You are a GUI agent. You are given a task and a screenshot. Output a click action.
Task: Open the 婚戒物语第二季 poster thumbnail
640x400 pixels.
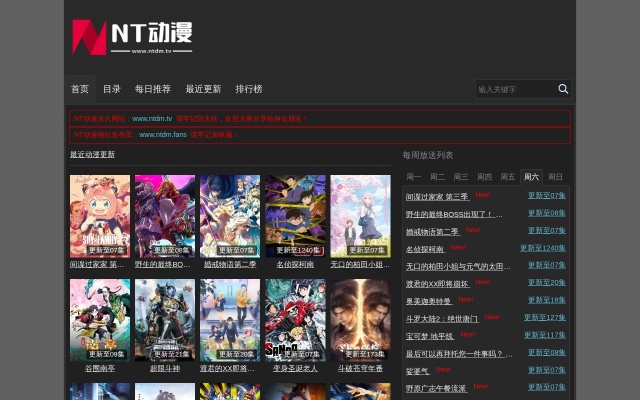(x=230, y=216)
